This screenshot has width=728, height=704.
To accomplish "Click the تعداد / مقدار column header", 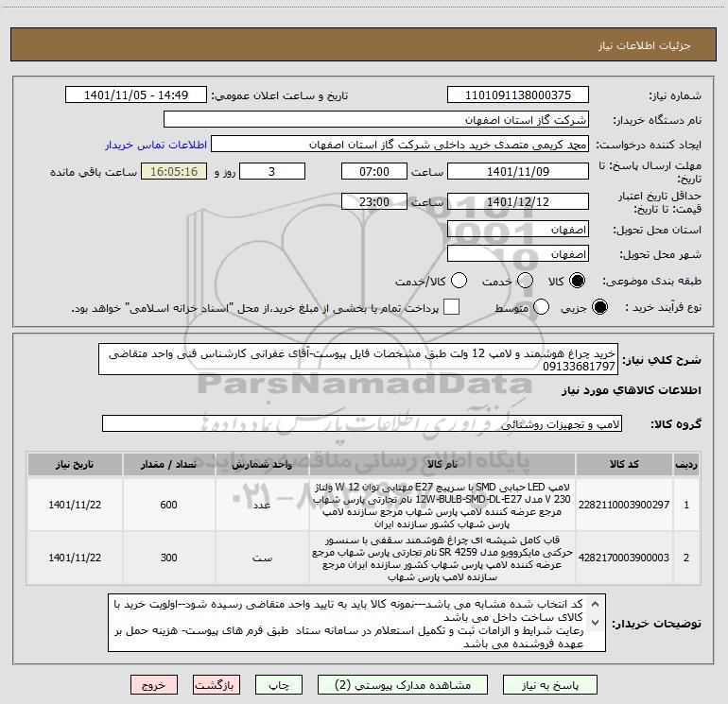I will click(168, 464).
